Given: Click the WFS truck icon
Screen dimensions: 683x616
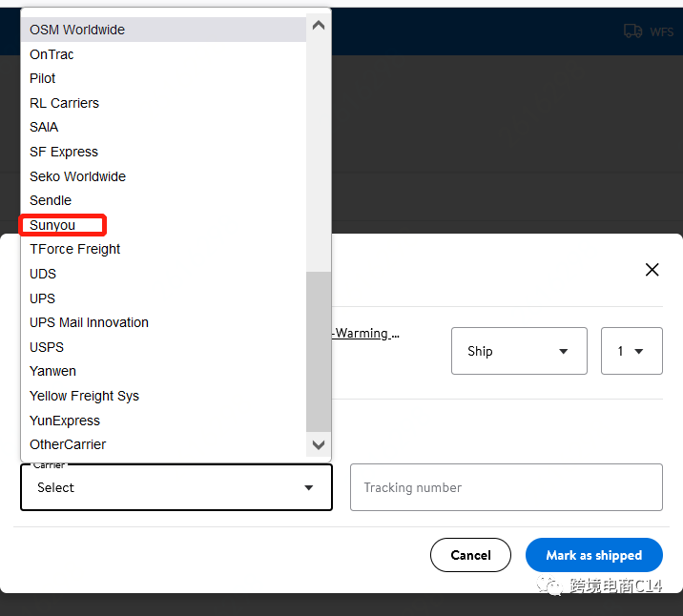Looking at the screenshot, I should point(632,31).
